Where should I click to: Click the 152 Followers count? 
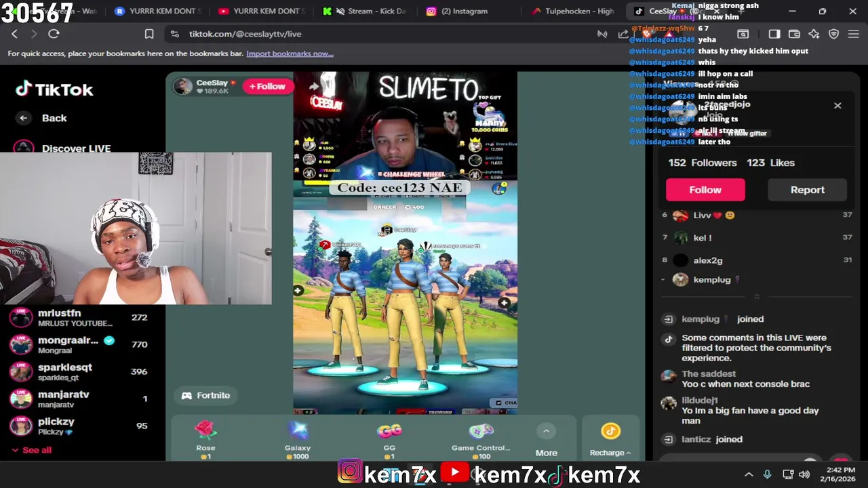pyautogui.click(x=703, y=163)
